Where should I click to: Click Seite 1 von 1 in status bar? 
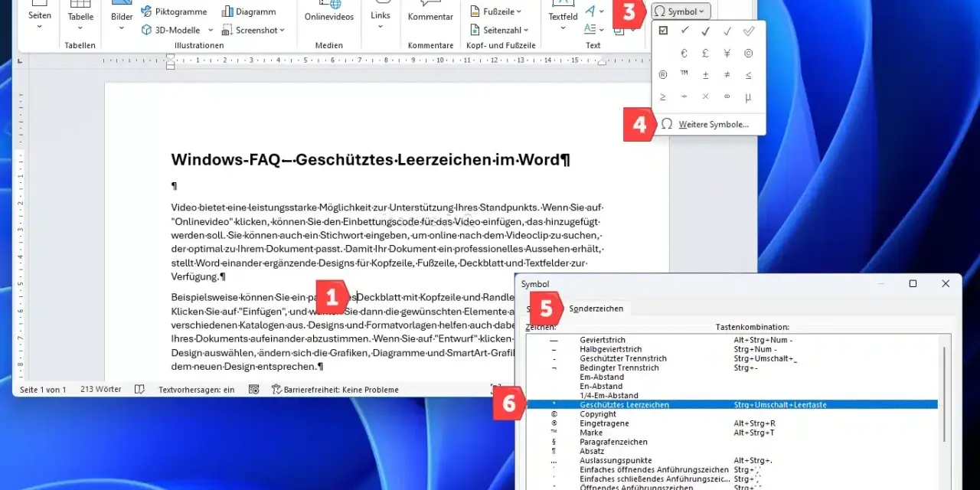pos(43,390)
